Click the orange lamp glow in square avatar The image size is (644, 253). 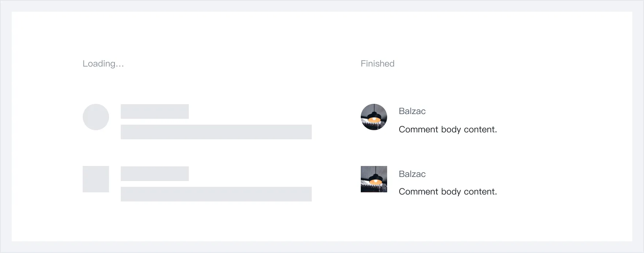[374, 181]
